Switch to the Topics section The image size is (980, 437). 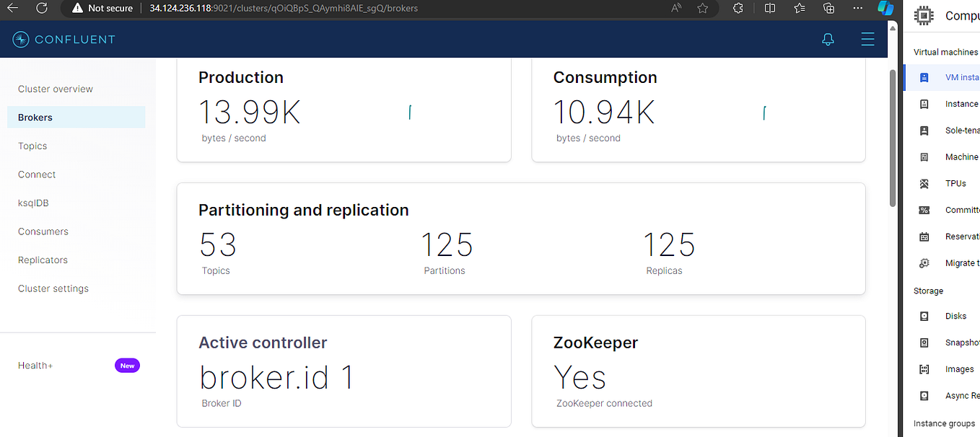coord(32,146)
